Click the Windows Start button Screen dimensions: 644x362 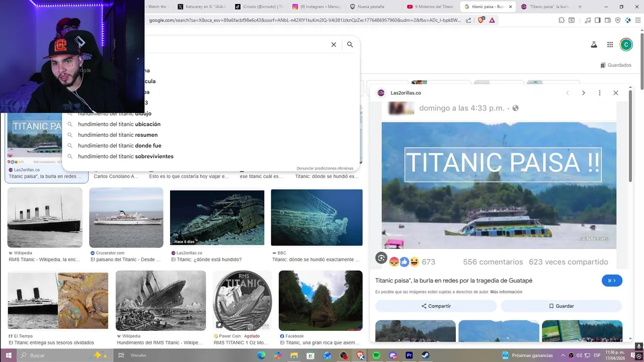[8, 355]
